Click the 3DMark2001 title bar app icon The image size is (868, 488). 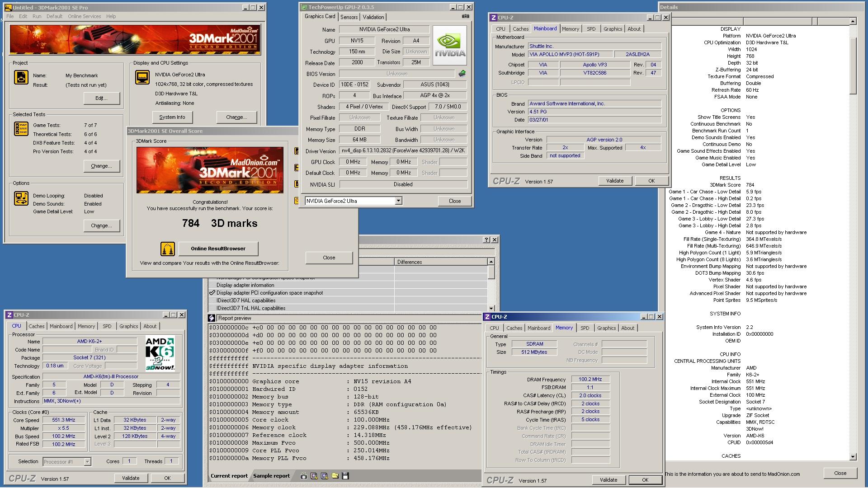pos(8,7)
